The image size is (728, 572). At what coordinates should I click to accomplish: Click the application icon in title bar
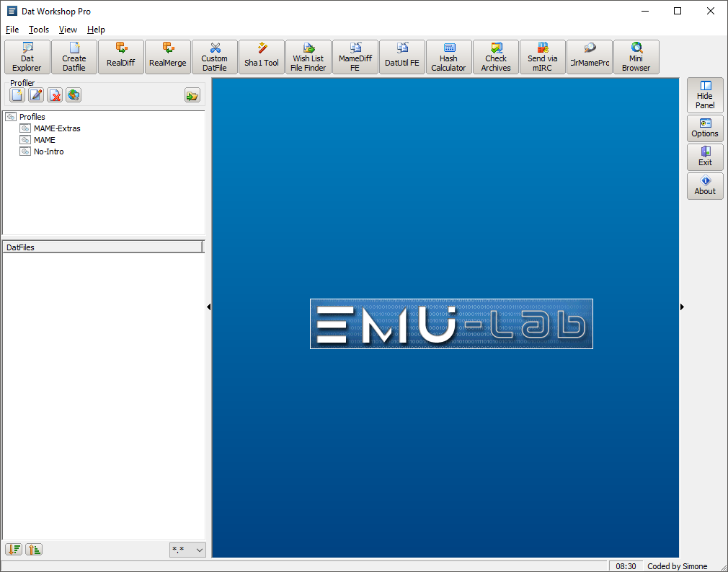click(12, 11)
